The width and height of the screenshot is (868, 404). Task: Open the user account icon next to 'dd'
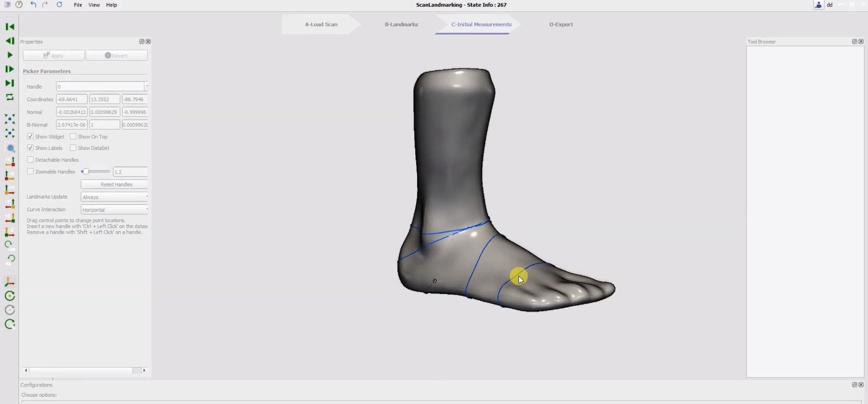[818, 5]
